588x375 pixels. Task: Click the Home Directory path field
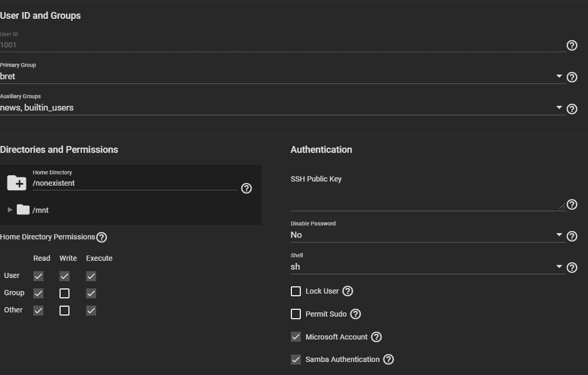coord(134,183)
